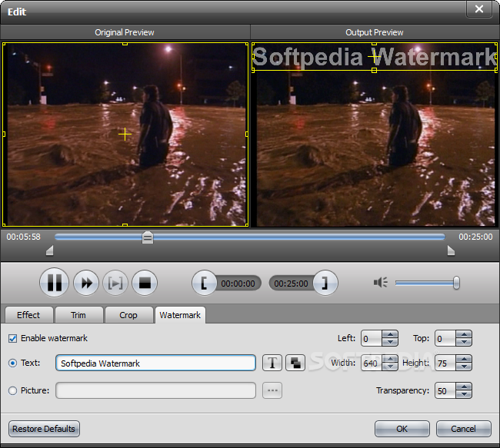Screen dimensions: 500x448
Task: Increase the Width value with up arrow
Action: [390, 359]
